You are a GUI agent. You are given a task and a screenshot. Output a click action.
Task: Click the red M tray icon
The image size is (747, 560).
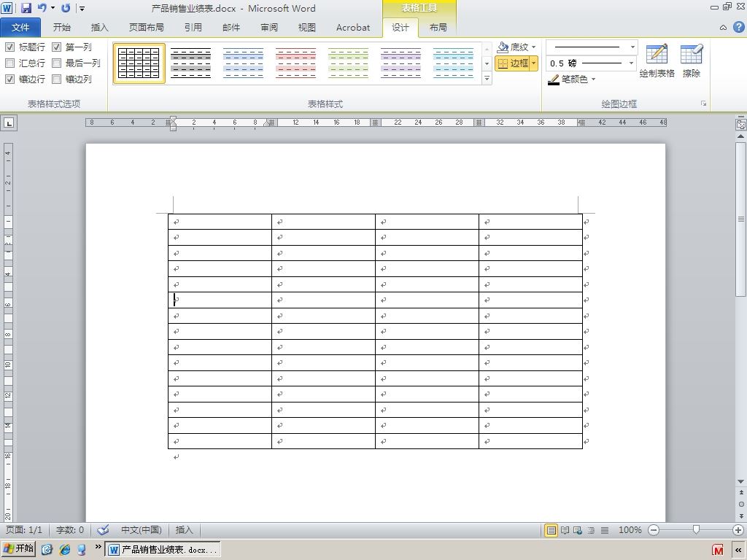718,550
